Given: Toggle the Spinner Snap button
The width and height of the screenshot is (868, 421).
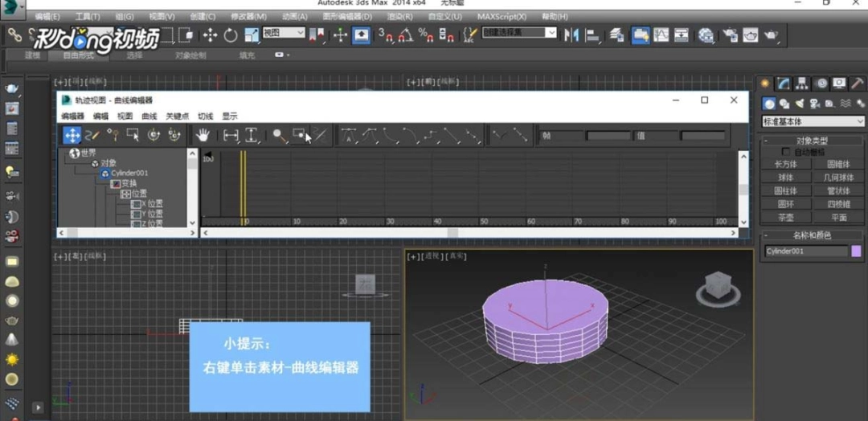Looking at the screenshot, I should (x=446, y=35).
